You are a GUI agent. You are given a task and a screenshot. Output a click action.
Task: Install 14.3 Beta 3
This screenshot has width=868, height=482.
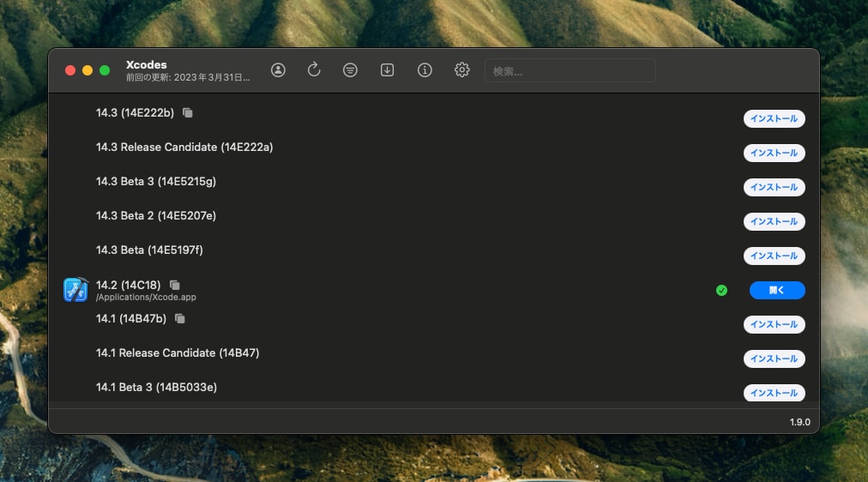774,187
